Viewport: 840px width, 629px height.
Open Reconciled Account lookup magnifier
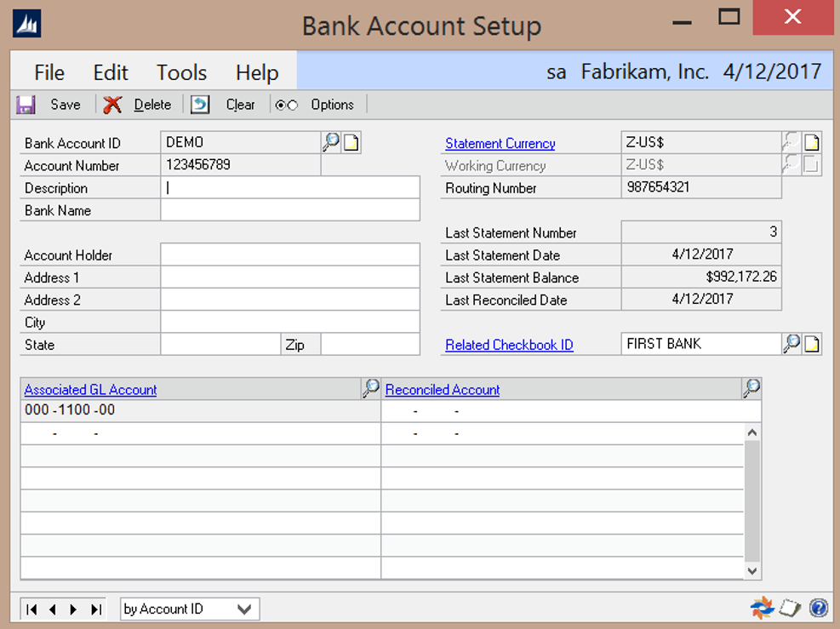tap(751, 389)
